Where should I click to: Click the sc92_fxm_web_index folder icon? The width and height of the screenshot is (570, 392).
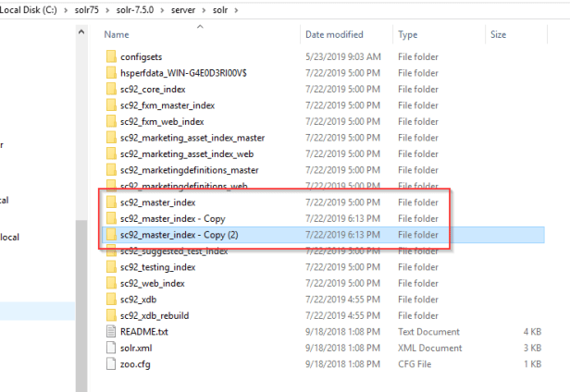[x=111, y=122]
